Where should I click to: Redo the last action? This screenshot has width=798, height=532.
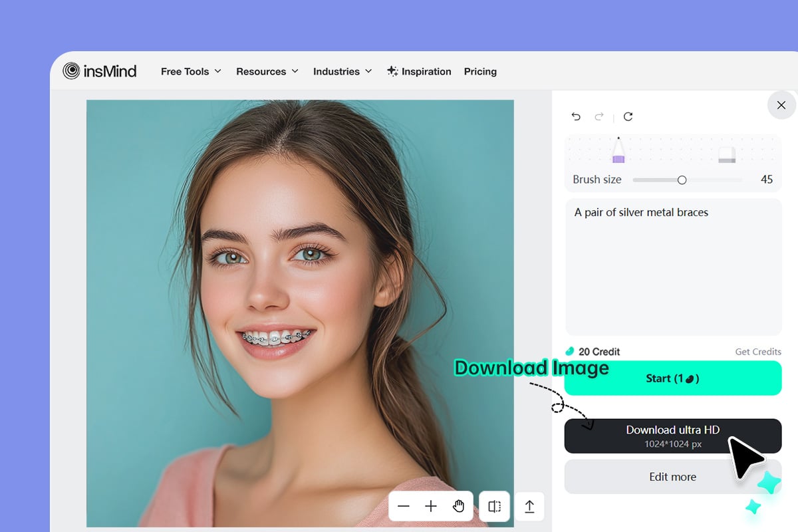599,116
